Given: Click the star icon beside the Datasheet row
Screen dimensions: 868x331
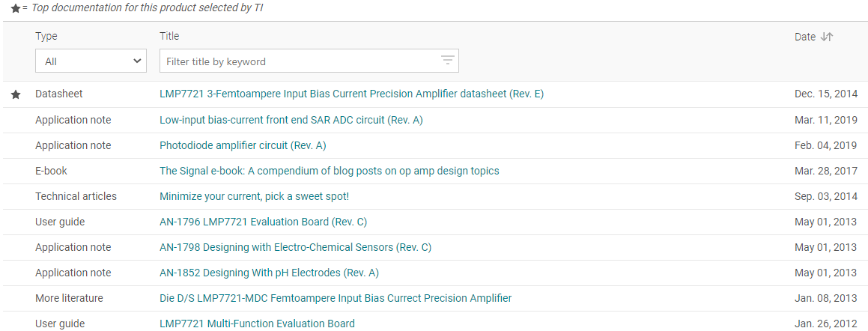Looking at the screenshot, I should tap(15, 94).
